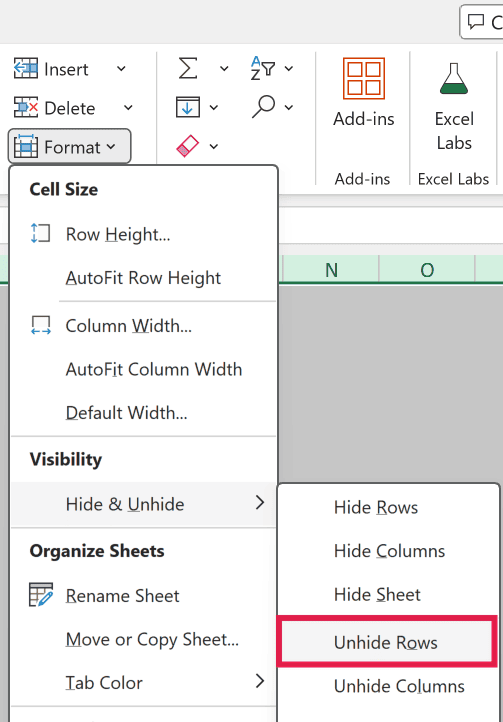Expand the Clear dropdown arrow
This screenshot has height=722, width=503.
pyautogui.click(x=214, y=146)
